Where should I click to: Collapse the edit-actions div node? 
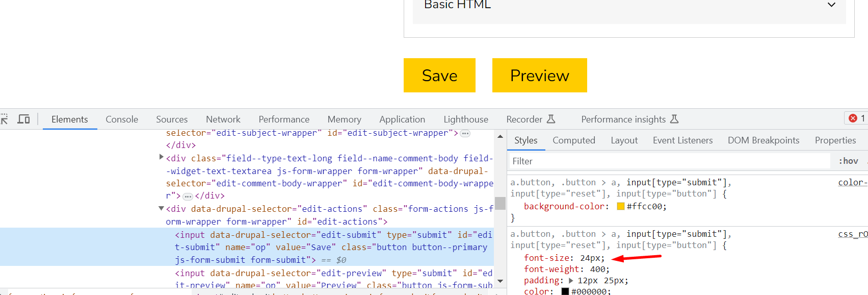[161, 208]
